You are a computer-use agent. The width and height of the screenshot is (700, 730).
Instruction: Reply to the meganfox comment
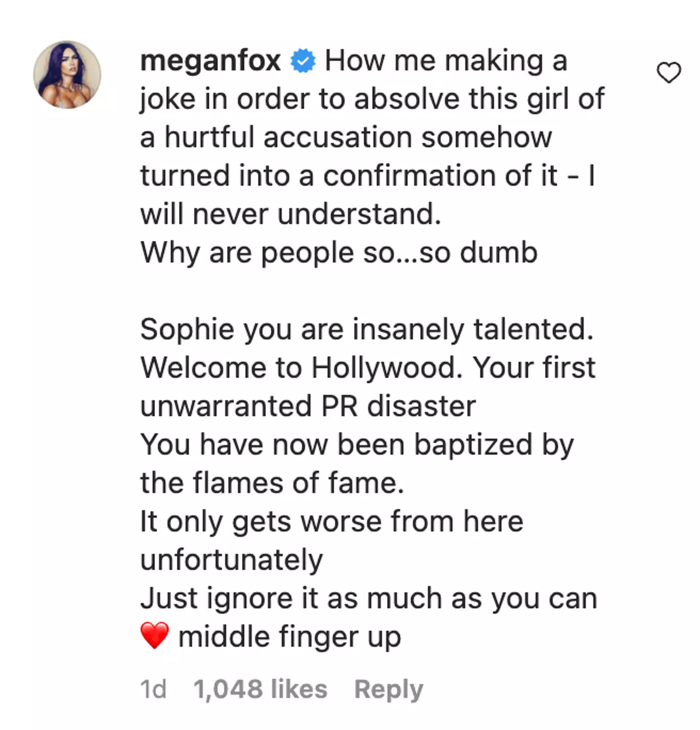(388, 689)
